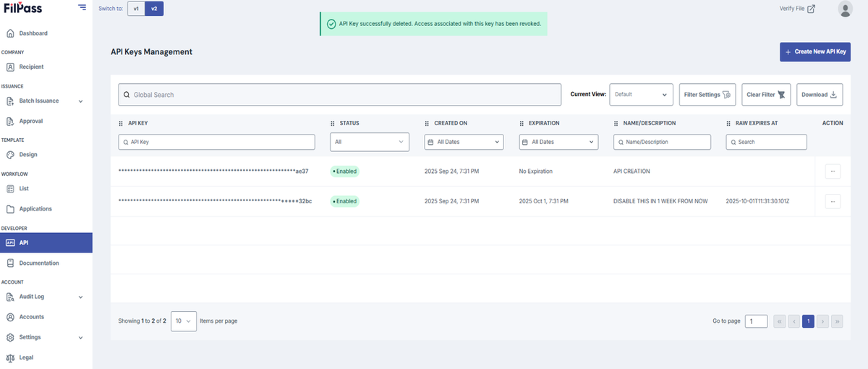Select the API key ending ae37

coord(213,171)
